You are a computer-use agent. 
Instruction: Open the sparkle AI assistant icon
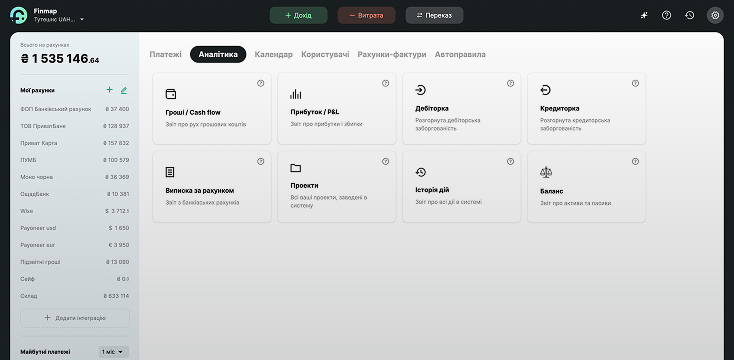click(644, 15)
